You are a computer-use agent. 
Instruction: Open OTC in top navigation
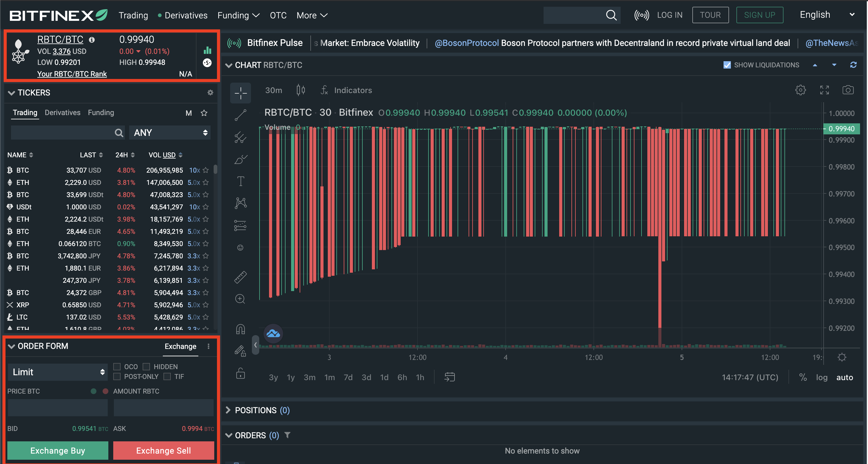pos(278,15)
